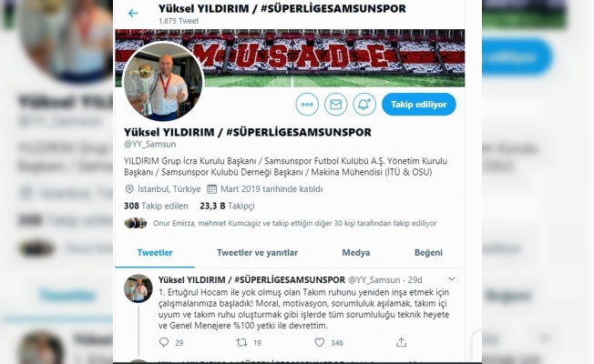Expand the tweet's chevron menu
This screenshot has width=594, height=364.
coord(452,279)
